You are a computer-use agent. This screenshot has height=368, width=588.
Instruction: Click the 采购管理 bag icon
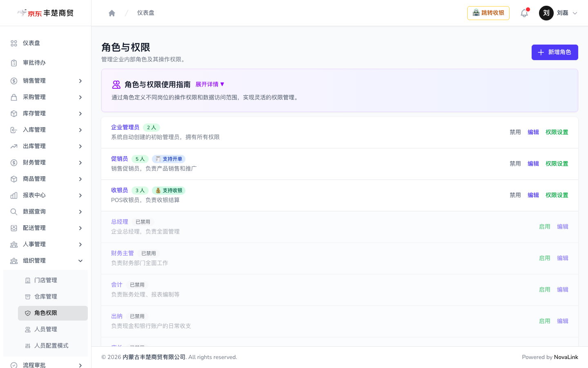pyautogui.click(x=14, y=97)
